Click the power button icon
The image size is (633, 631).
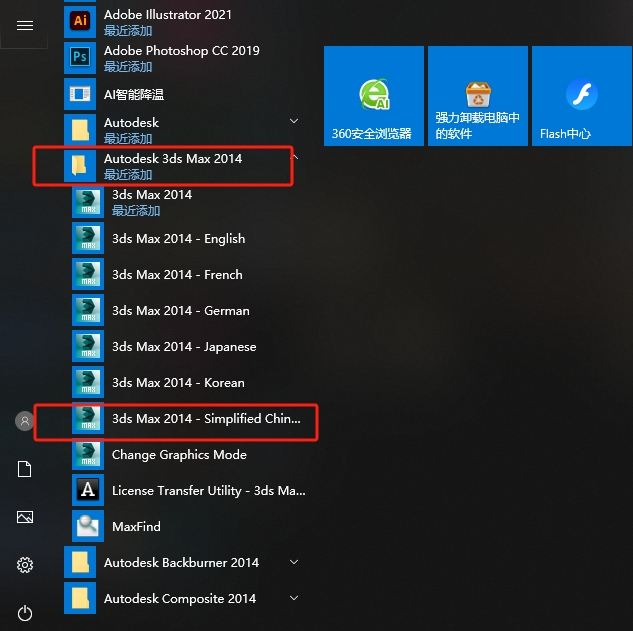[x=25, y=612]
